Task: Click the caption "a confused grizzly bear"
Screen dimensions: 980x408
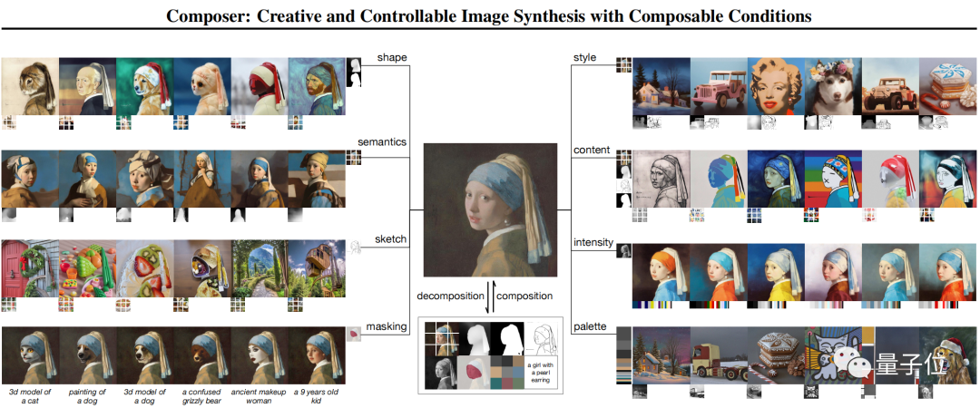Action: (201, 396)
